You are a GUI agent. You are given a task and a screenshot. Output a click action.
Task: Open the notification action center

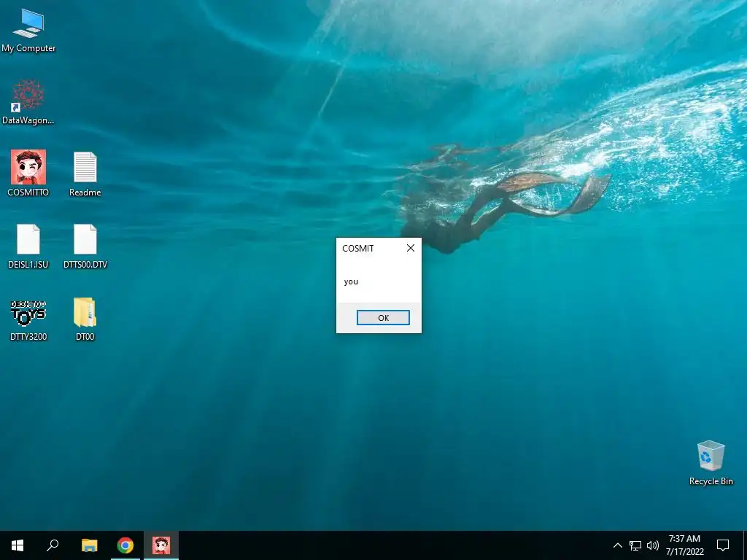point(723,545)
